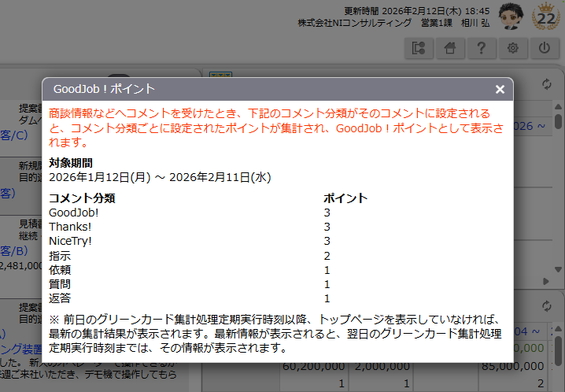This screenshot has width=565, height=392.
Task: Refresh the upper-right panel with its reload icon
Action: pyautogui.click(x=547, y=84)
